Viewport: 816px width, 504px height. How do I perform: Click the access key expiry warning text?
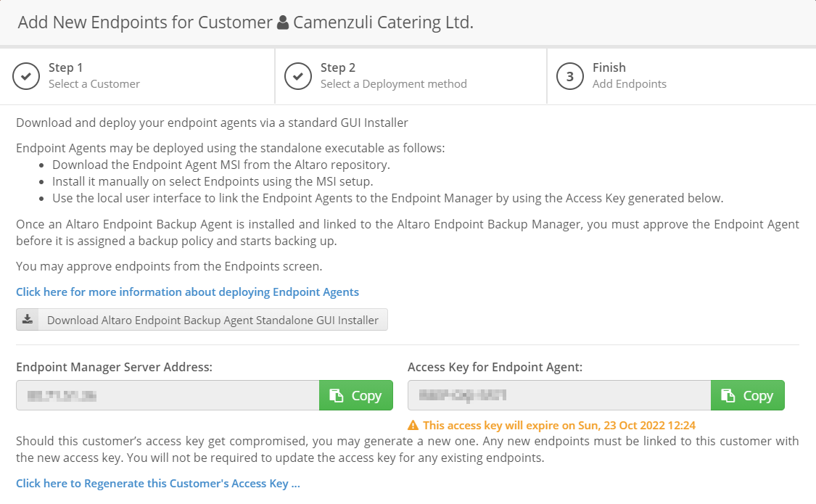click(x=559, y=426)
